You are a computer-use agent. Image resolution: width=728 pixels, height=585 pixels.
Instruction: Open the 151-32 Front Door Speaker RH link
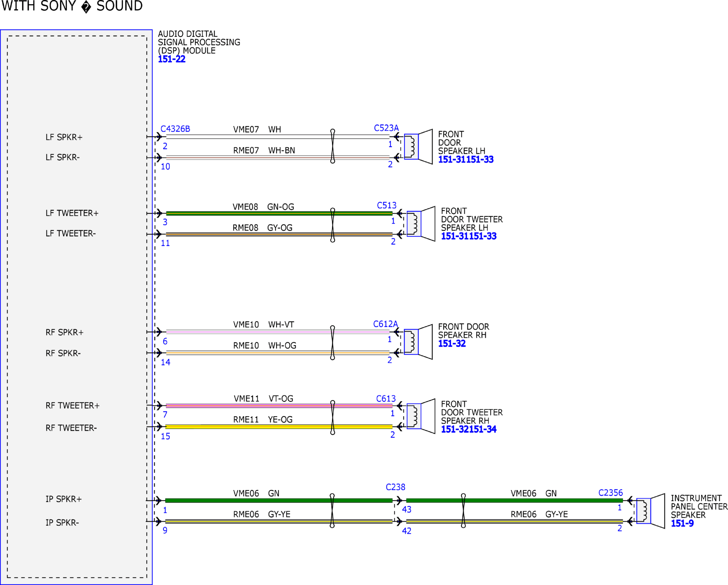click(x=451, y=344)
